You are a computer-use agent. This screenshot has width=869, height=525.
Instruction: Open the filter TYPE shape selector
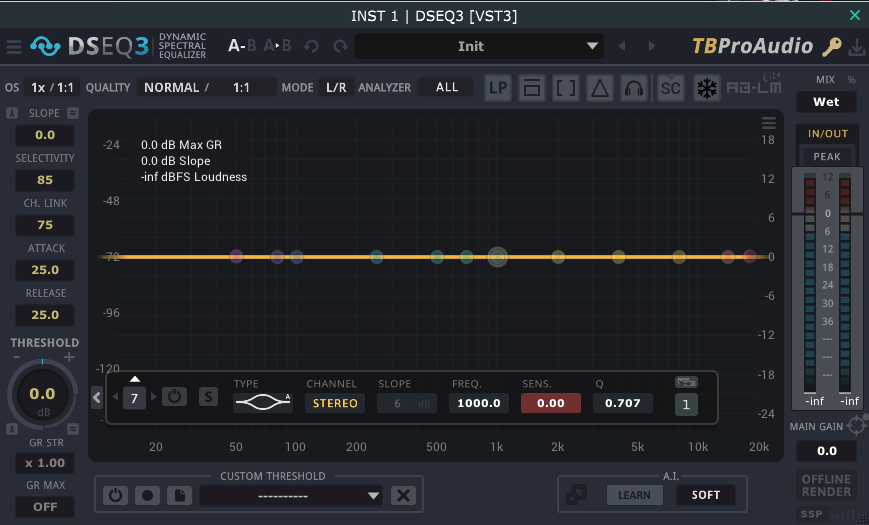click(x=263, y=402)
